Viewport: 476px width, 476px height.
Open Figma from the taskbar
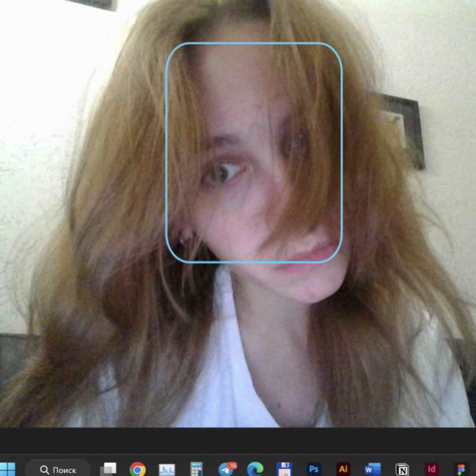click(461, 469)
